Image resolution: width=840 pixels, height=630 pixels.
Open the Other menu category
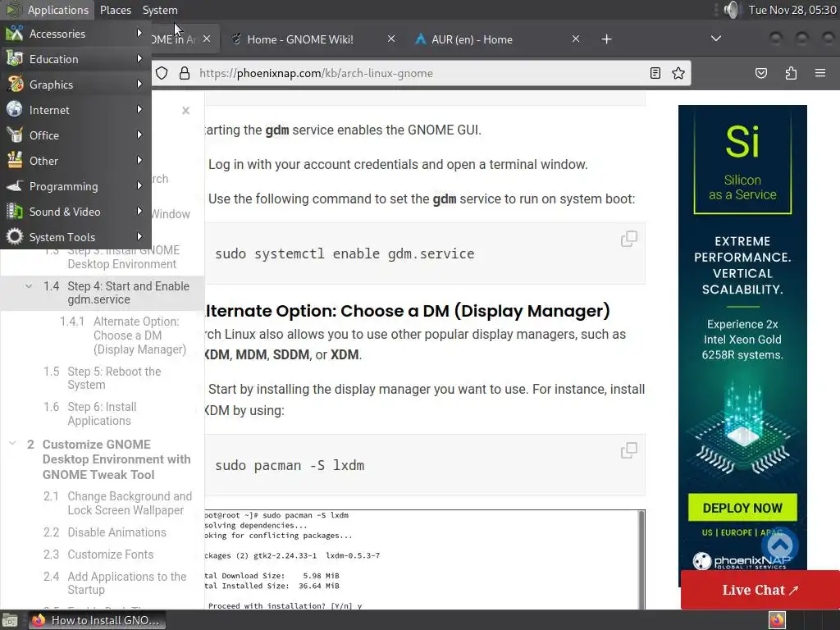pyautogui.click(x=75, y=161)
